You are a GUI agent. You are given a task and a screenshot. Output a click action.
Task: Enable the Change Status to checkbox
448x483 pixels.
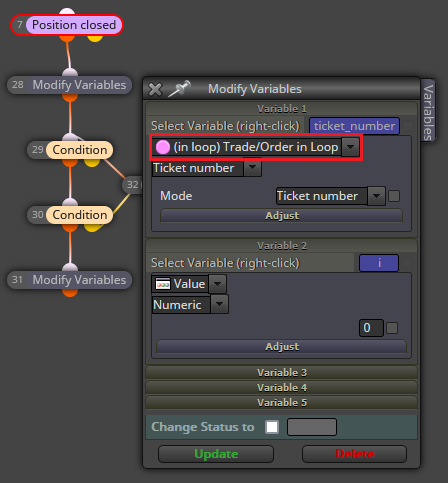pyautogui.click(x=272, y=427)
